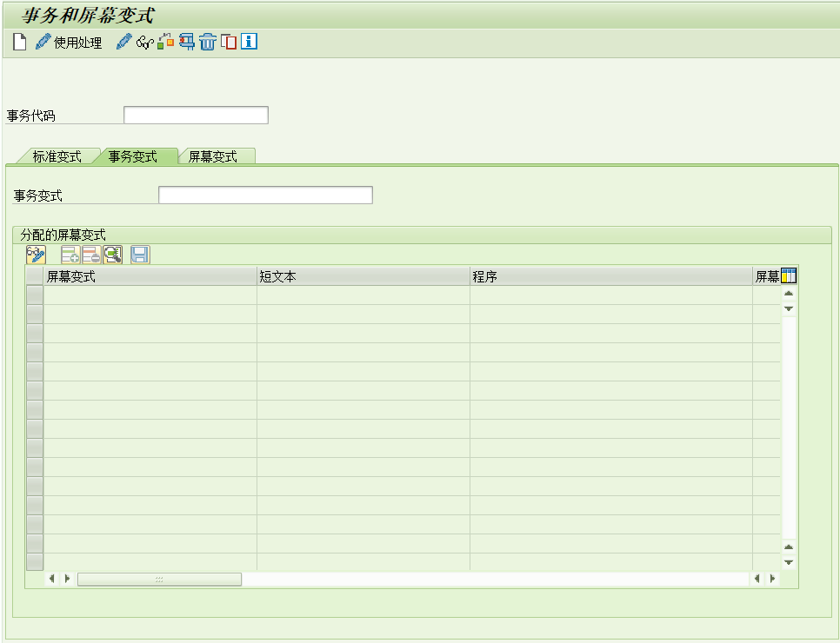Viewport: 840px width, 643px height.
Task: Click the Delete row icon with minus
Action: [91, 255]
